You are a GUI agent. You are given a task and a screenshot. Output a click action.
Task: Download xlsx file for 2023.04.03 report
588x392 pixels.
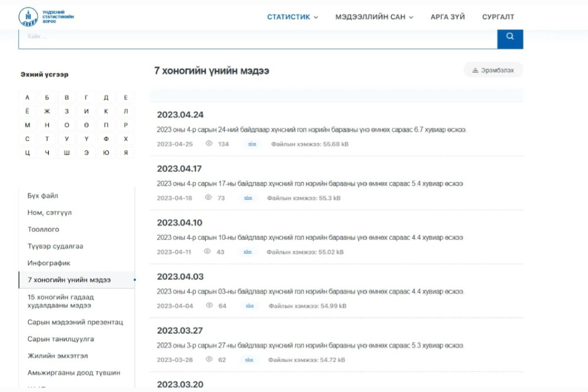(249, 306)
